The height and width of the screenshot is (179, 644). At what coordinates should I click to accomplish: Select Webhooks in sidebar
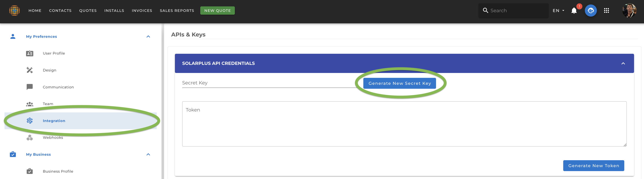(80, 137)
